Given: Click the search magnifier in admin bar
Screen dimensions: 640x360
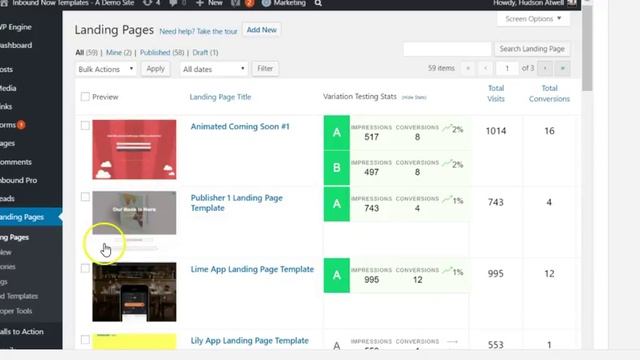Looking at the screenshot, I should click(318, 3).
